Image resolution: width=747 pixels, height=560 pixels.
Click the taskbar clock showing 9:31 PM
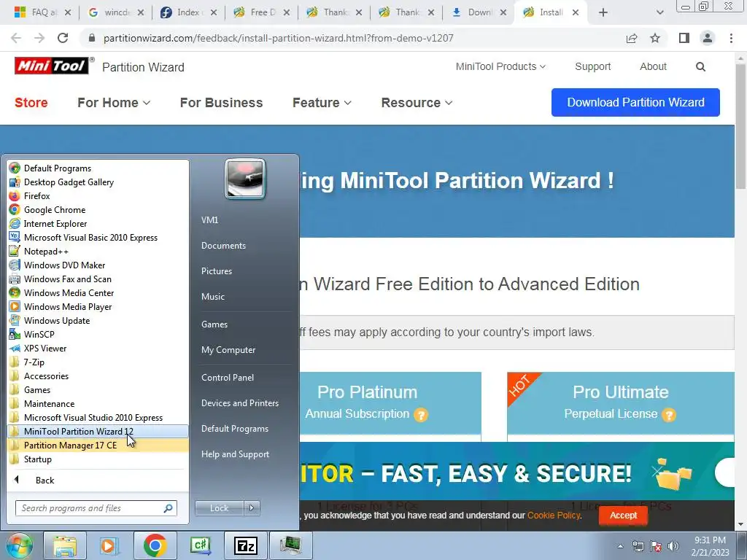tap(710, 545)
